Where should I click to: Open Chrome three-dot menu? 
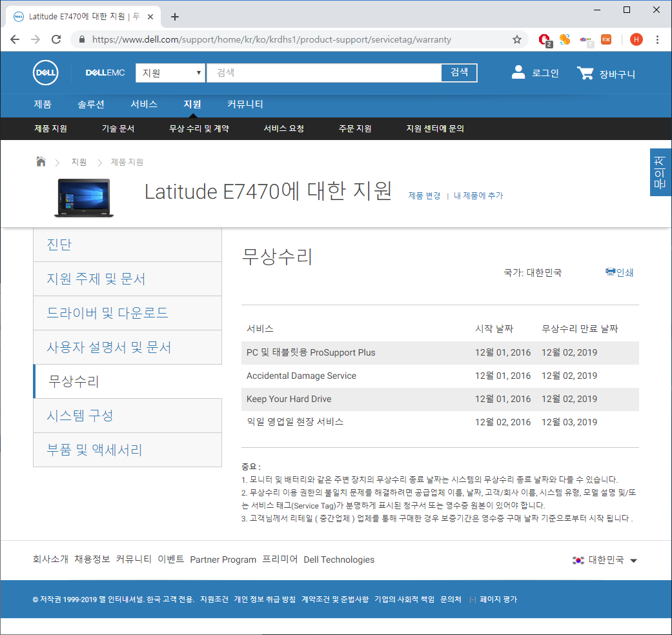click(657, 39)
